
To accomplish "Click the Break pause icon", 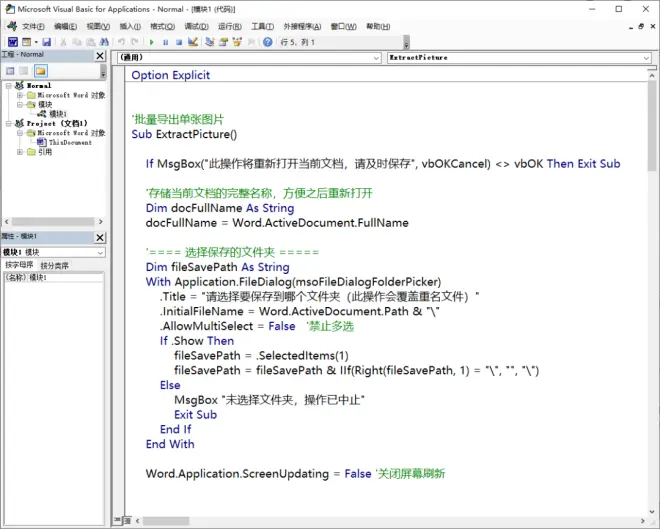I will pos(165,42).
